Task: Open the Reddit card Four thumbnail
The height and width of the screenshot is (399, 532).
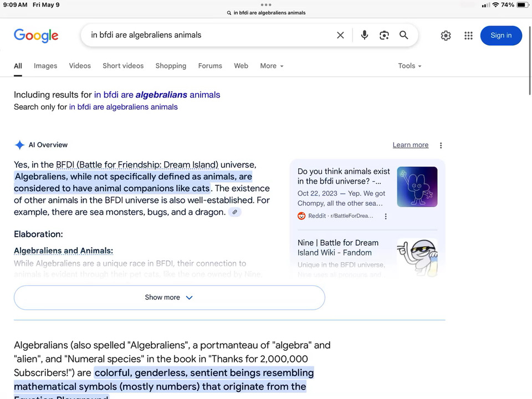Action: pyautogui.click(x=417, y=187)
